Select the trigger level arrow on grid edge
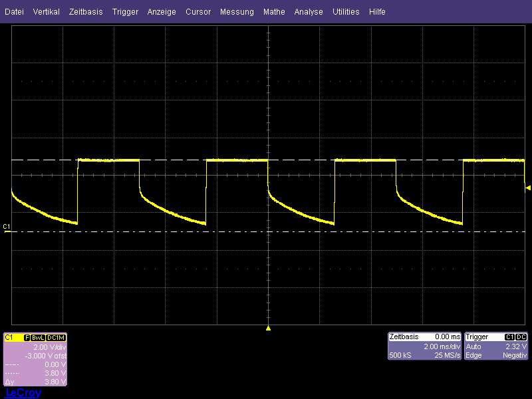The image size is (532, 399). point(527,188)
